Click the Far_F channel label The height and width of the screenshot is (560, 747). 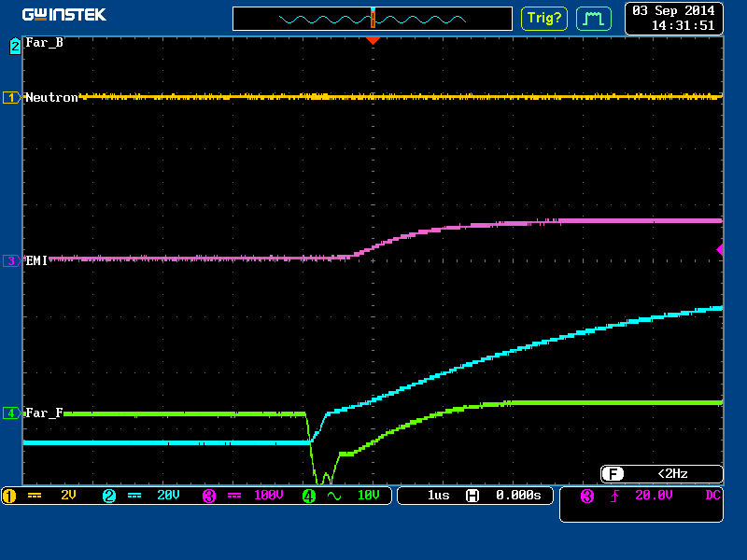(x=44, y=413)
